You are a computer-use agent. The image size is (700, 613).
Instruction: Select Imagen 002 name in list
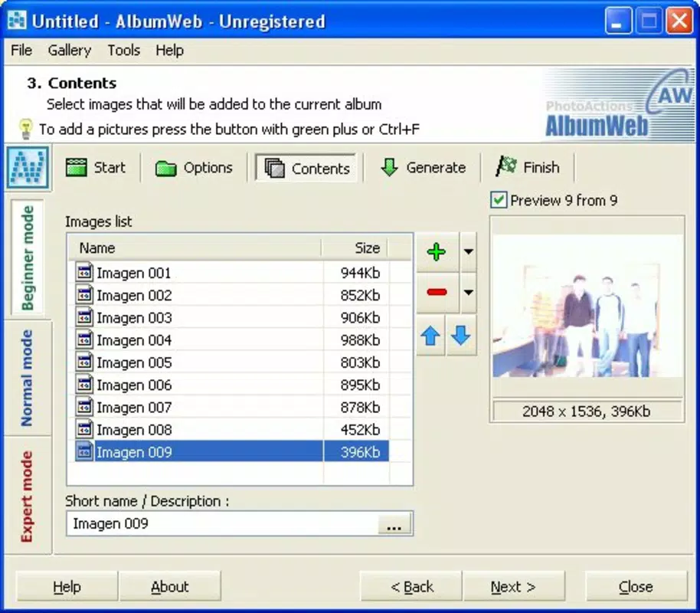[x=134, y=295]
